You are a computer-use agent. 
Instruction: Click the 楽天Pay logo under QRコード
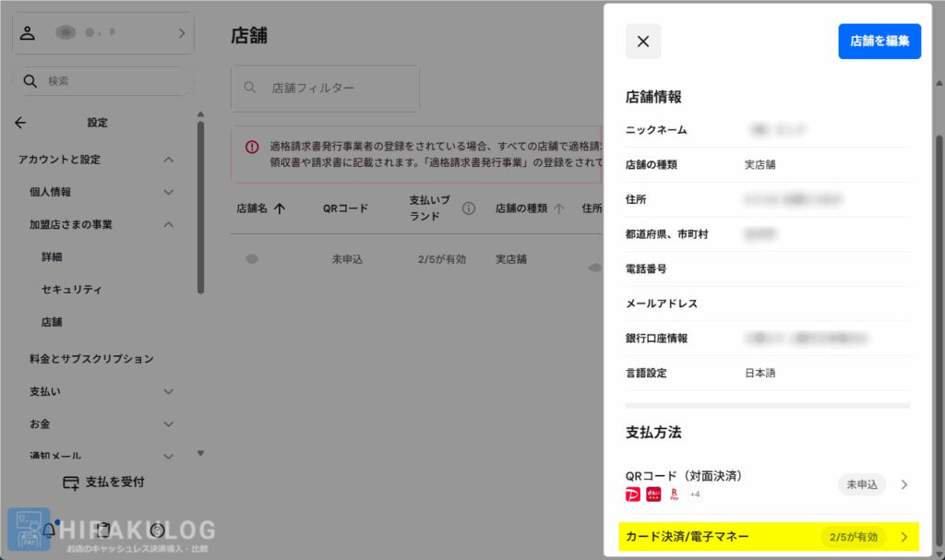coord(675,494)
